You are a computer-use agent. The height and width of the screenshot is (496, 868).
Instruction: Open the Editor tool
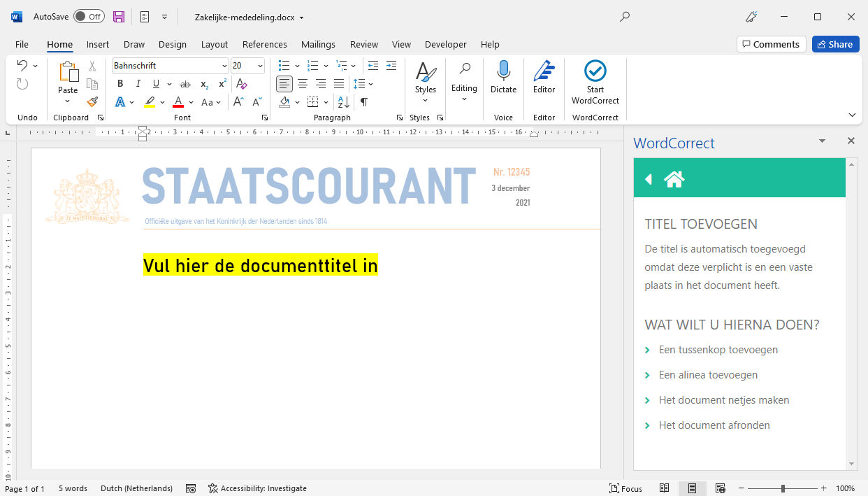[x=544, y=77]
